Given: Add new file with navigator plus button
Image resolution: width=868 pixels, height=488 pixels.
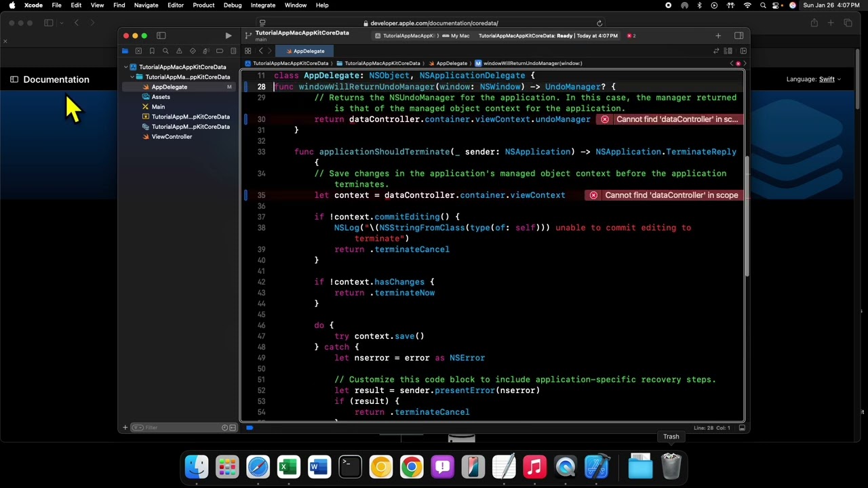Looking at the screenshot, I should [125, 428].
